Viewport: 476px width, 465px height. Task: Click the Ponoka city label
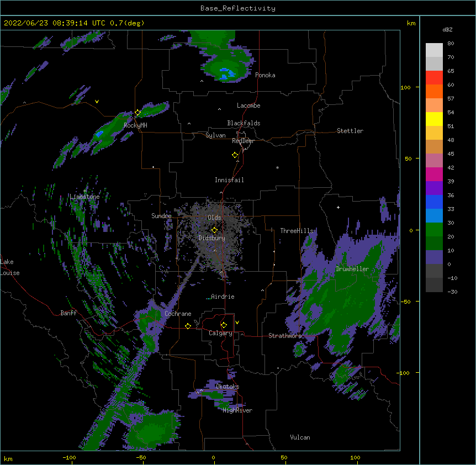point(265,75)
